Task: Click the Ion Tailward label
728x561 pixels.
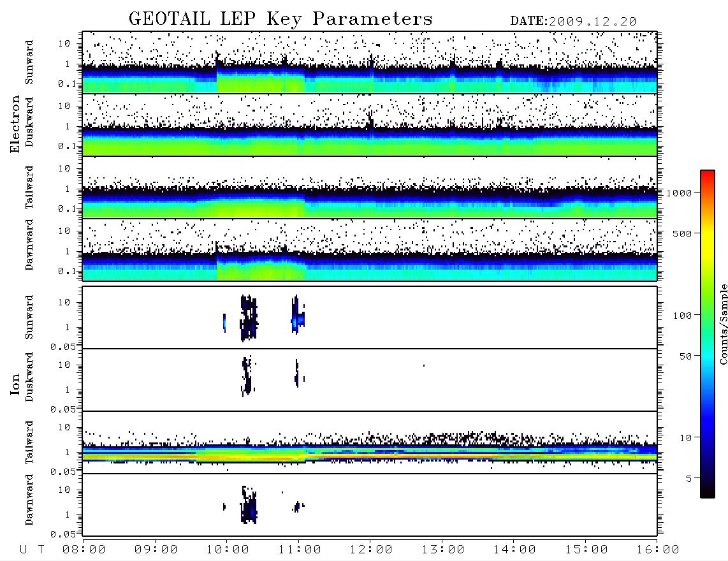Action: pos(30,442)
